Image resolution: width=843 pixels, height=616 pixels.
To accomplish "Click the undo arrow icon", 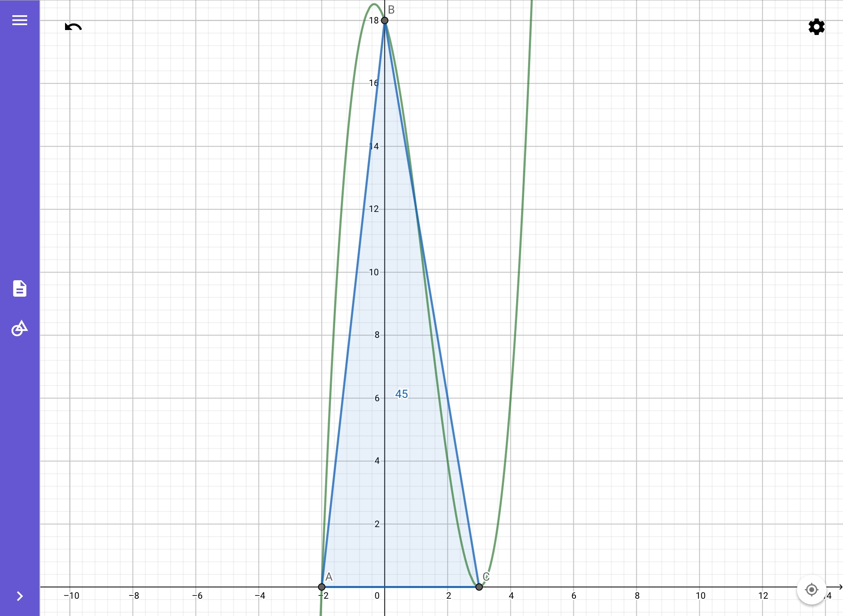I will click(x=73, y=27).
